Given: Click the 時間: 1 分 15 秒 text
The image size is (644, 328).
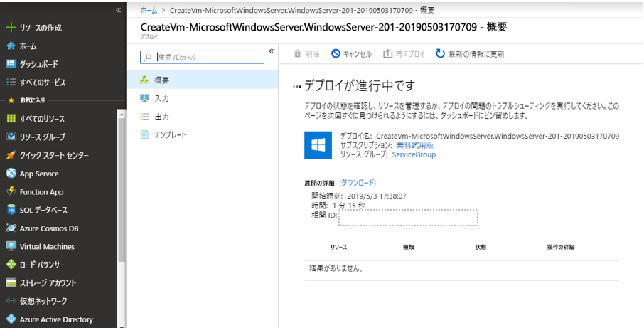Looking at the screenshot, I should pos(338,206).
